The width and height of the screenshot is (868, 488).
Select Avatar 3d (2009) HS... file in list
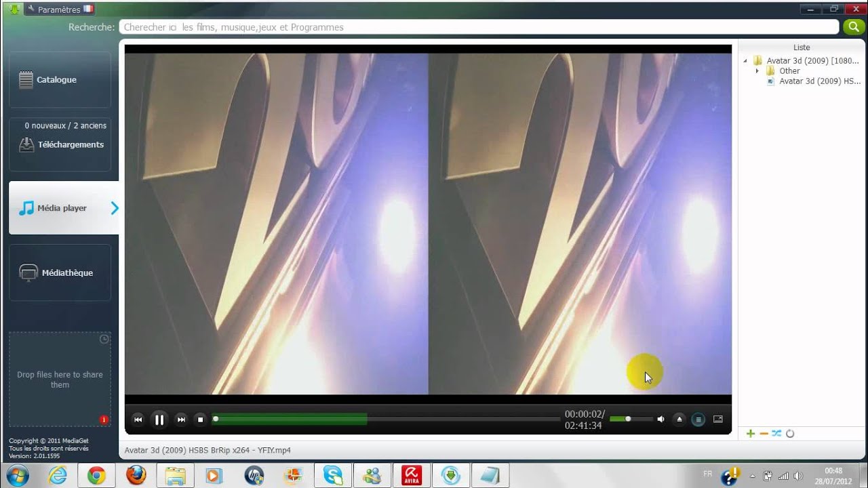[x=814, y=81]
